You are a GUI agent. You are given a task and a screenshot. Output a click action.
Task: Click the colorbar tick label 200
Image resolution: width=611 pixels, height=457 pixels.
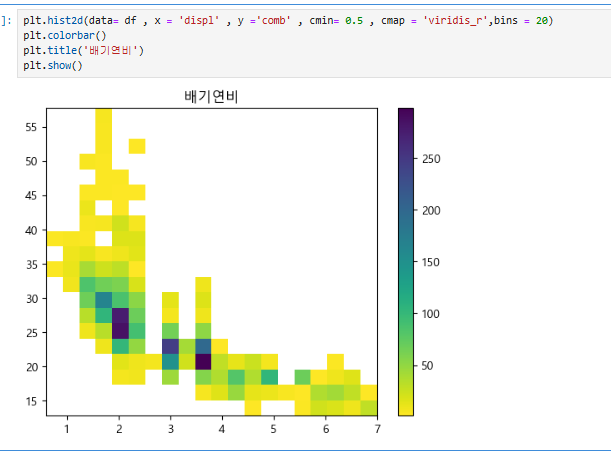(x=431, y=211)
